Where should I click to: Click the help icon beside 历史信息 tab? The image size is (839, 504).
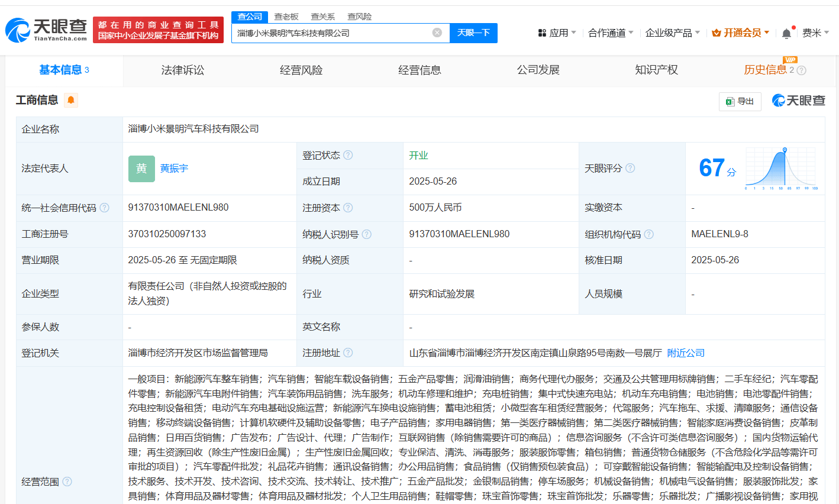pos(802,70)
